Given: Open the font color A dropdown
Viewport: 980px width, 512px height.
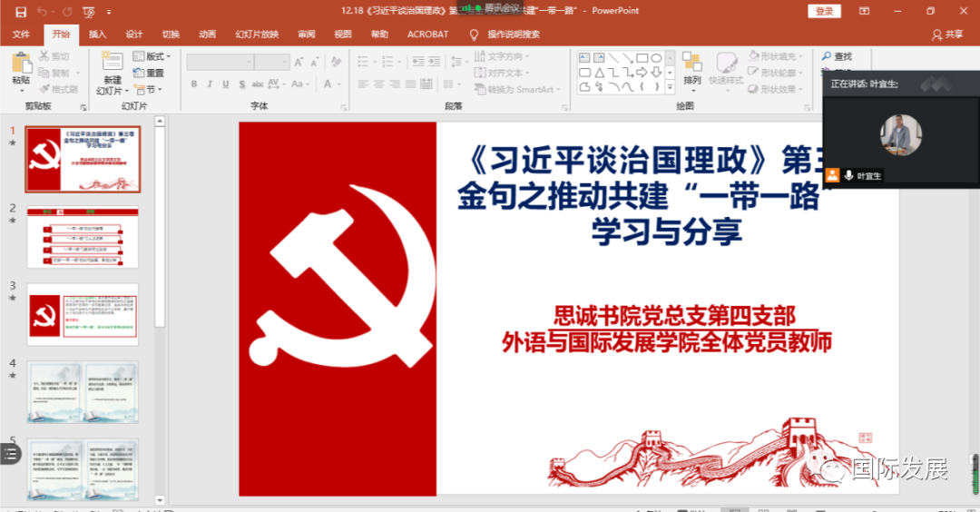Looking at the screenshot, I should pyautogui.click(x=332, y=84).
